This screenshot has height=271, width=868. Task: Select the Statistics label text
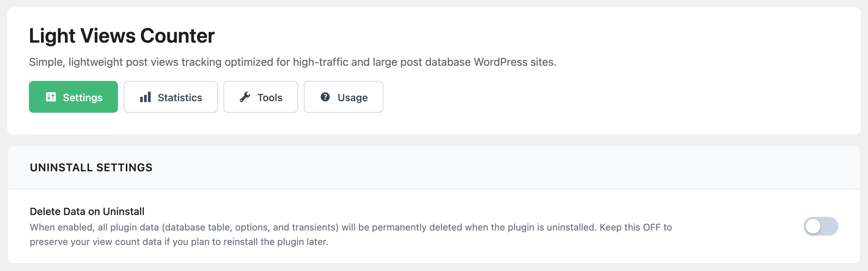click(180, 98)
